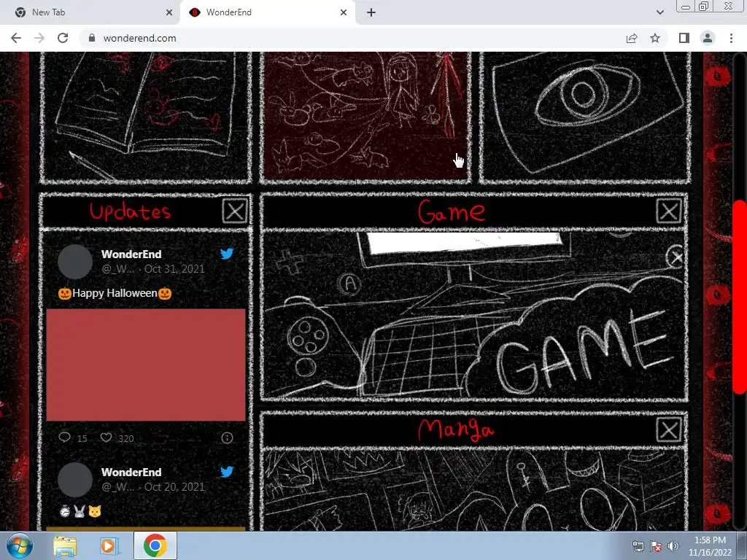
Task: Launch media player from the taskbar
Action: tap(109, 545)
